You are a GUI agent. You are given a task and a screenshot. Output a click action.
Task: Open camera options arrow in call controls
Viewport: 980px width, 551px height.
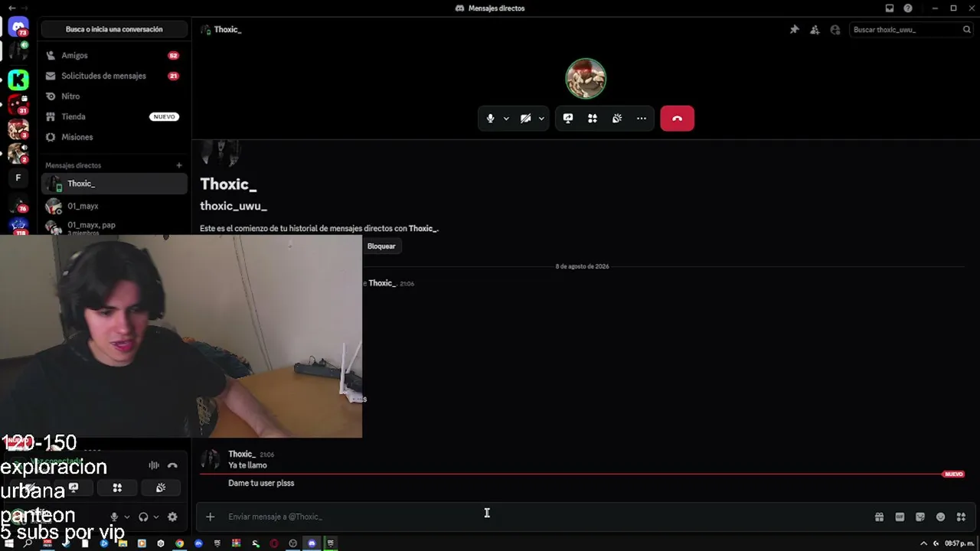[541, 119]
